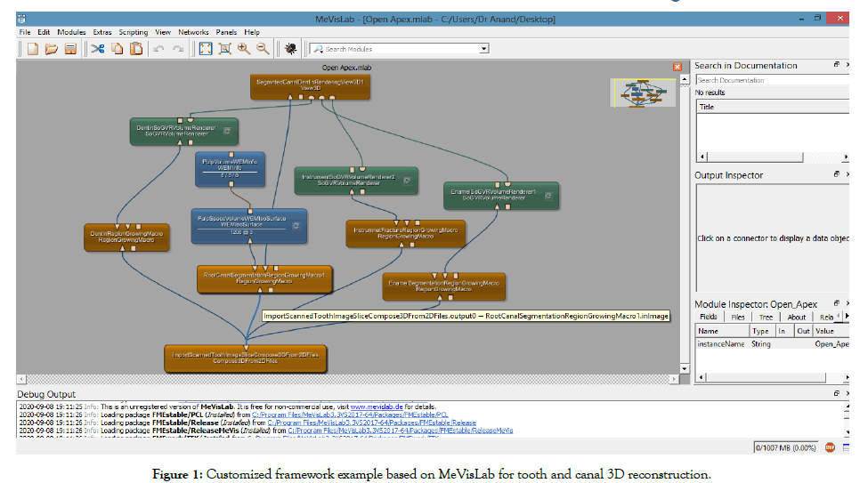This screenshot has width=868, height=483.
Task: Open the Panels menu
Action: click(x=226, y=32)
